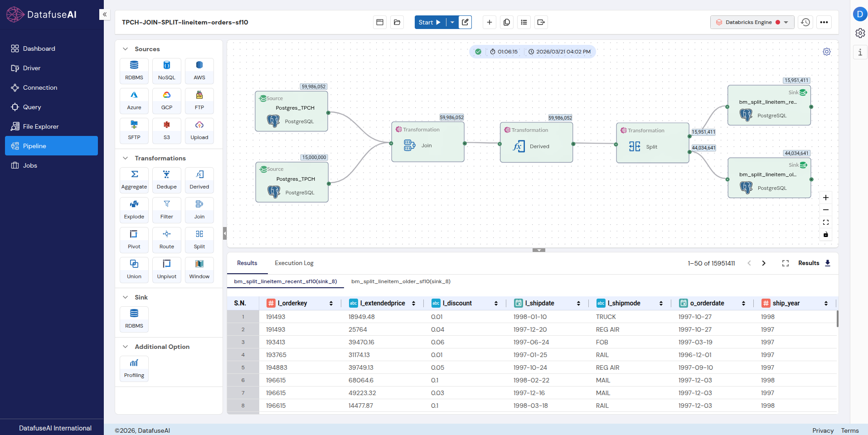Add a new pipeline with plus button

point(489,22)
